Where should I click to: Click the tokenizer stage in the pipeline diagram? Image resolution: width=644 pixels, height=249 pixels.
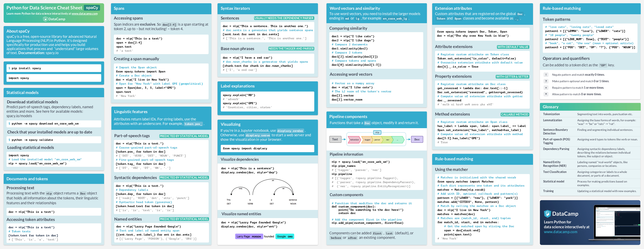coord(354,140)
